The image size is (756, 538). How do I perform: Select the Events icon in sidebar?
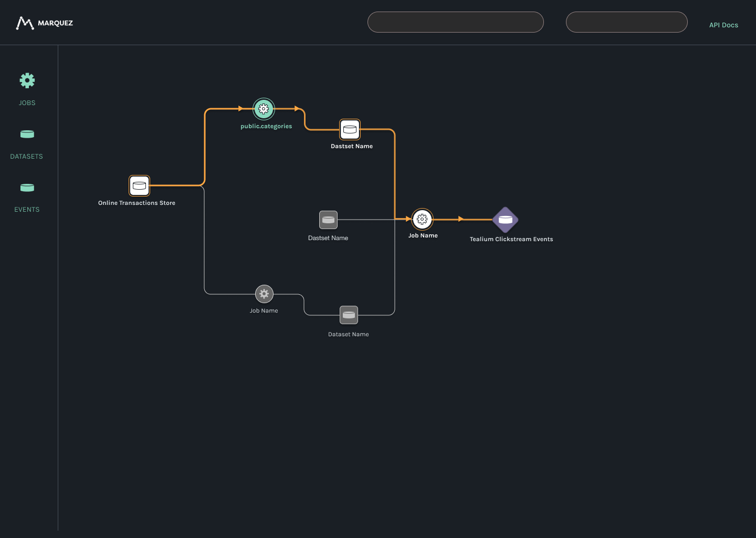27,188
